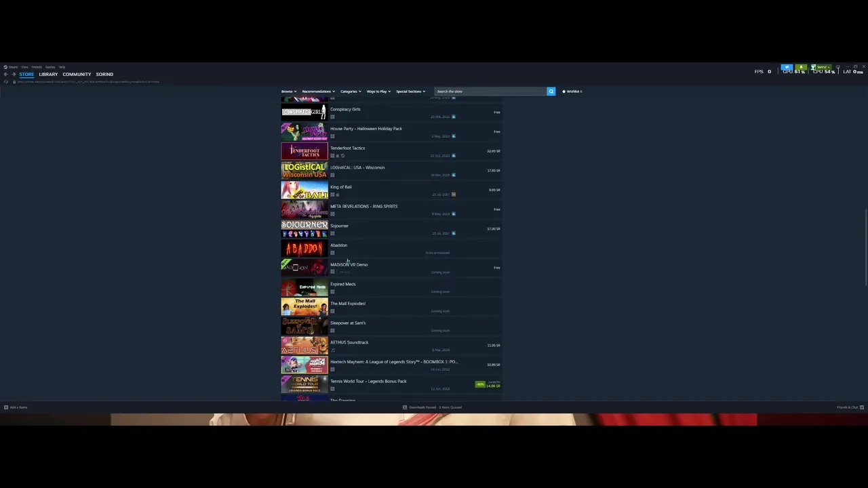This screenshot has width=868, height=488.
Task: Open the Conspiracy Girls thumbnail
Action: 304,112
